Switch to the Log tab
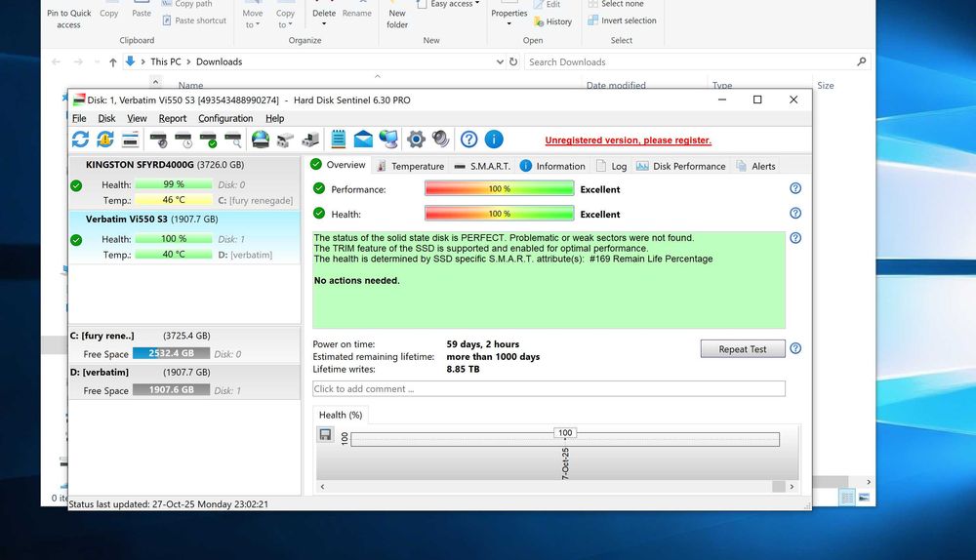 click(x=612, y=166)
